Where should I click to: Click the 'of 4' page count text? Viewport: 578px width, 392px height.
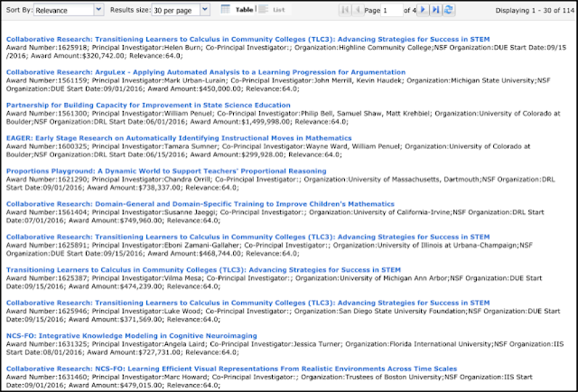tap(409, 10)
